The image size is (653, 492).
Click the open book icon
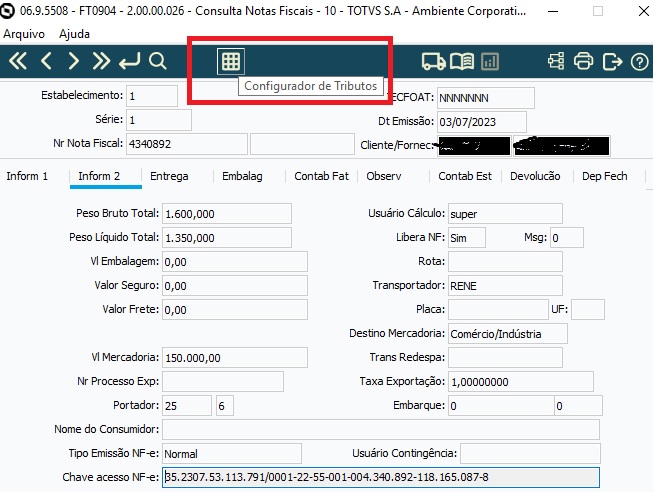[x=462, y=62]
